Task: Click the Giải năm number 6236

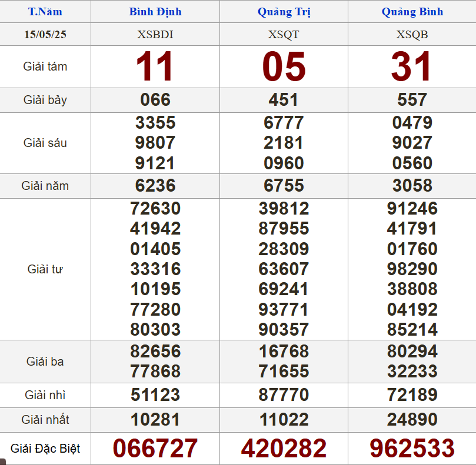Action: (x=155, y=186)
